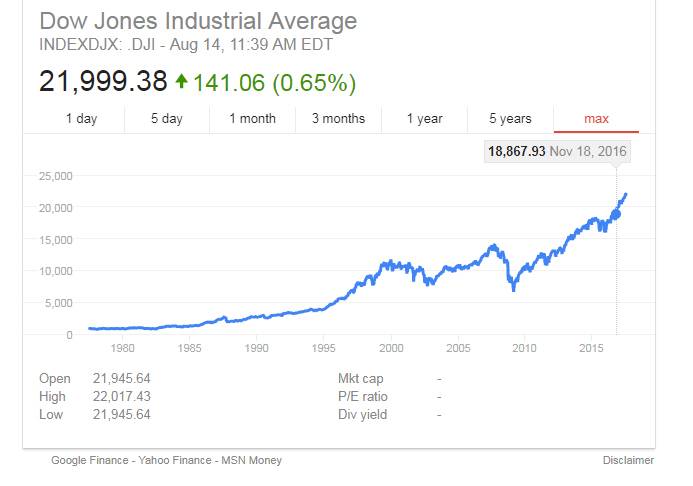Screen dimensions: 693x486
Task: Show the 1 year chart
Action: click(x=424, y=118)
